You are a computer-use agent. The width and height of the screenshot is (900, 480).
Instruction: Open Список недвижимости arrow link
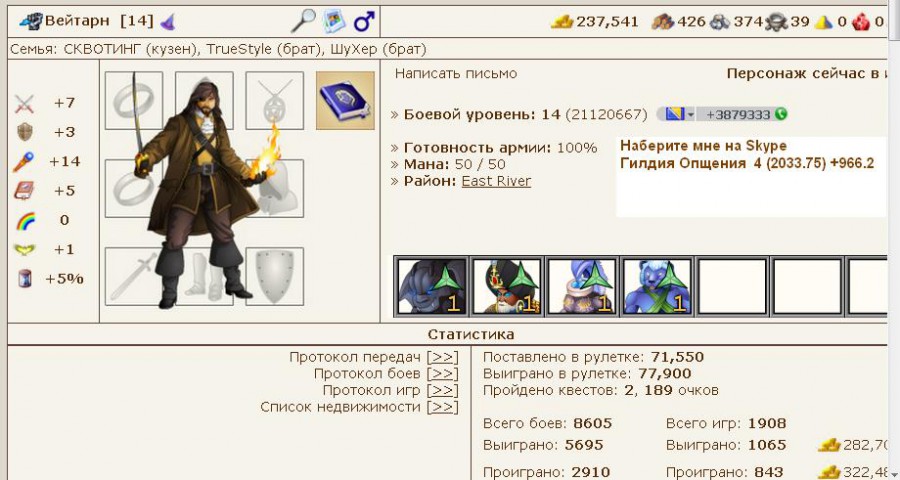click(x=443, y=407)
